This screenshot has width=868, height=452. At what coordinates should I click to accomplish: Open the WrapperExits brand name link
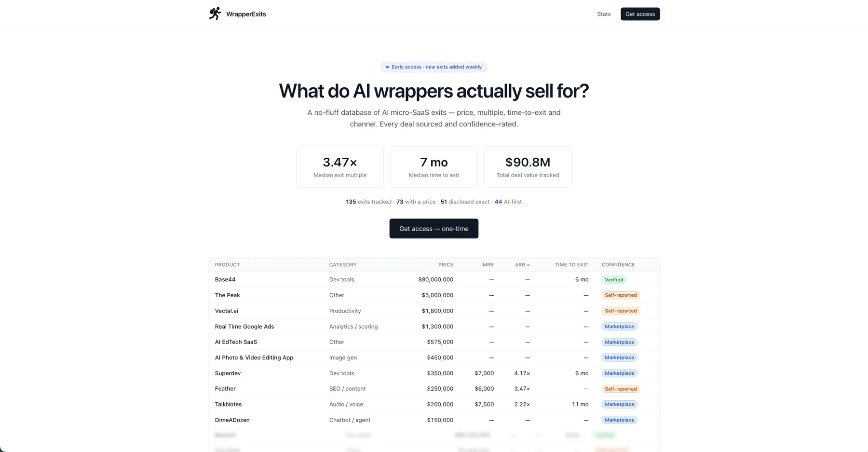pos(246,14)
